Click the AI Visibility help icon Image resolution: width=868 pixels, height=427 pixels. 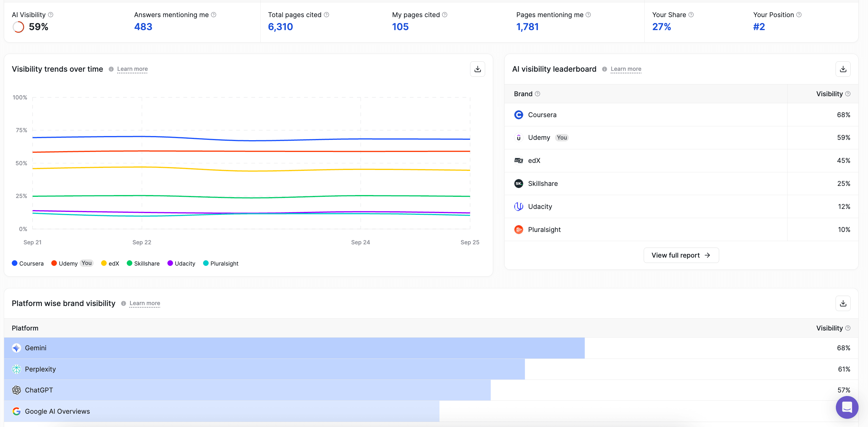tap(50, 15)
